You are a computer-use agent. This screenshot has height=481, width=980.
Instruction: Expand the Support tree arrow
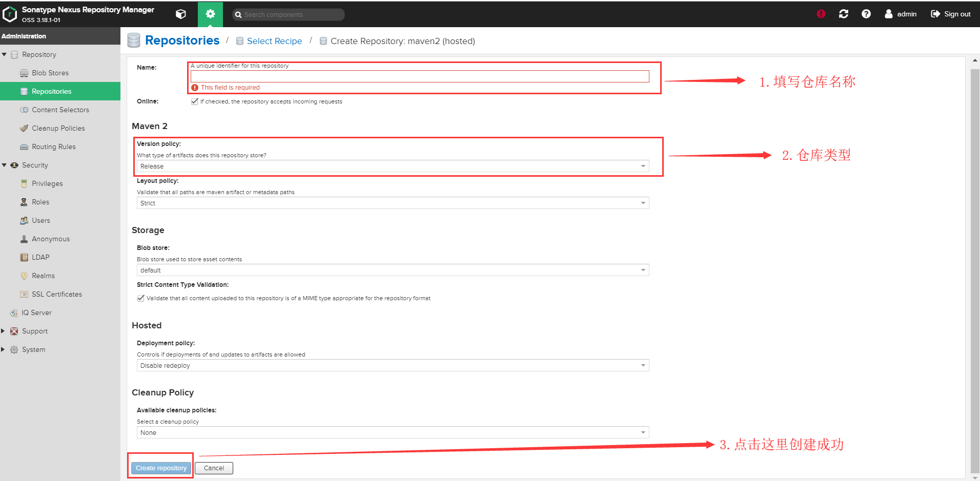(3, 331)
